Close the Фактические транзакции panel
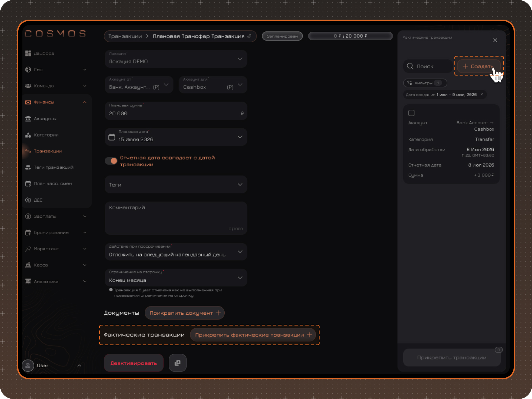Image resolution: width=532 pixels, height=399 pixels. coord(495,40)
